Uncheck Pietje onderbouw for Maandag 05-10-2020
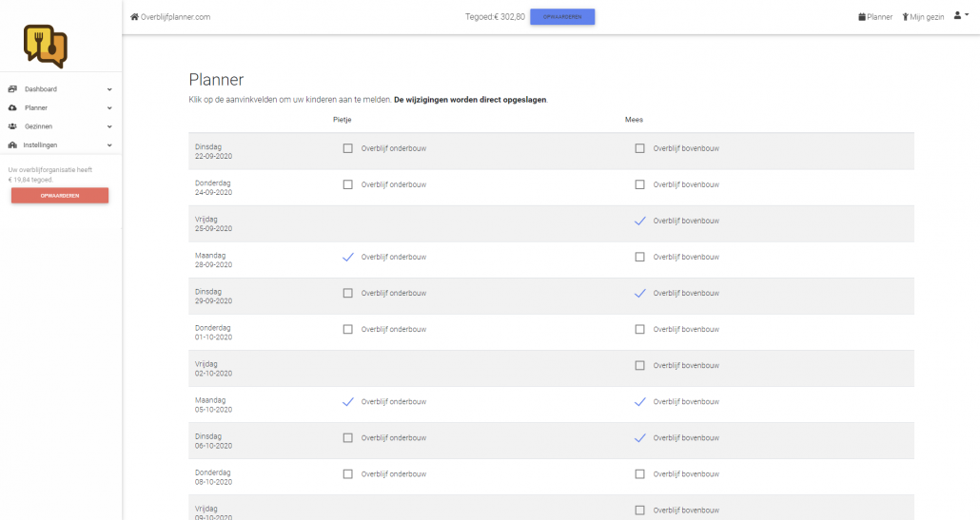The image size is (980, 520). pyautogui.click(x=347, y=402)
